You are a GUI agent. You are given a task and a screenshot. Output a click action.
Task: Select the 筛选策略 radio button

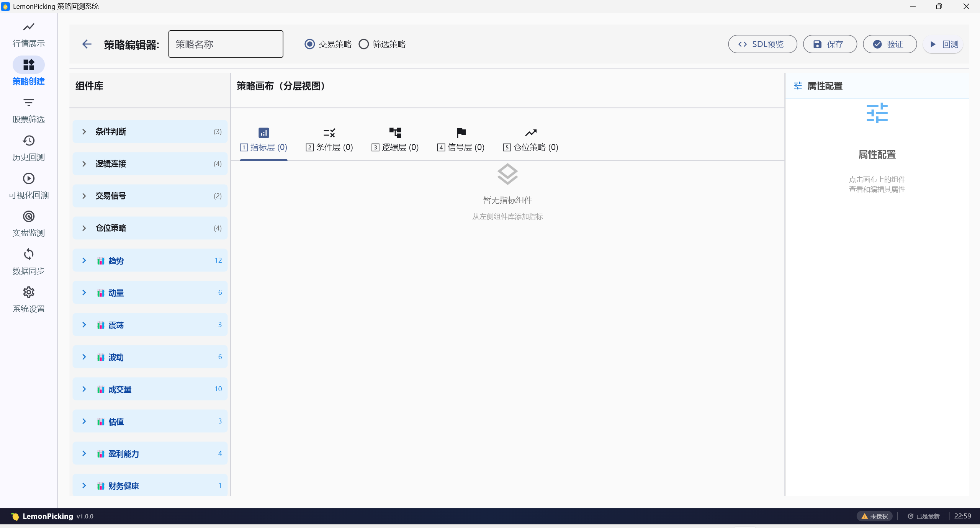coord(364,44)
